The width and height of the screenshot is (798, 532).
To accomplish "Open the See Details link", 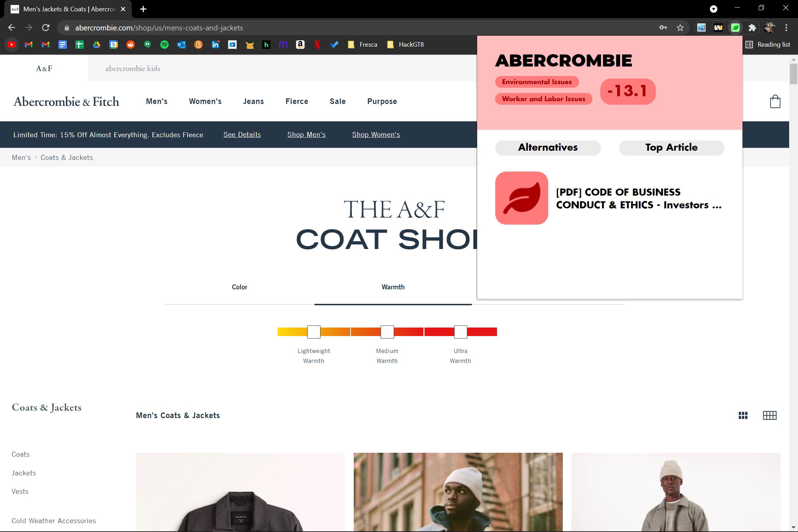I will click(242, 135).
